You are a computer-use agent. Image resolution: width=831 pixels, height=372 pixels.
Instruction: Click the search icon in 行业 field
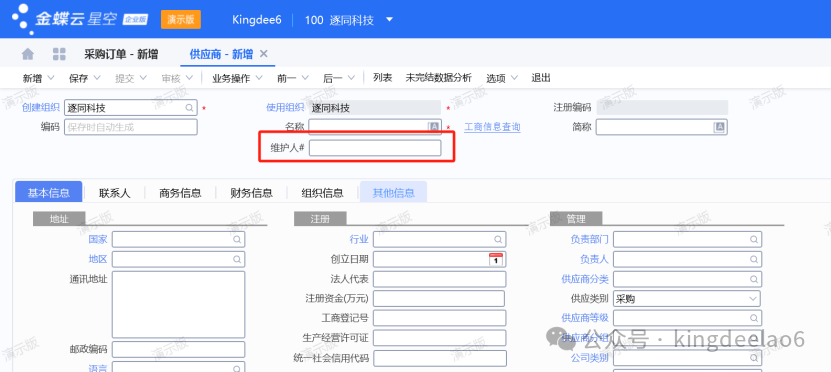click(x=498, y=240)
